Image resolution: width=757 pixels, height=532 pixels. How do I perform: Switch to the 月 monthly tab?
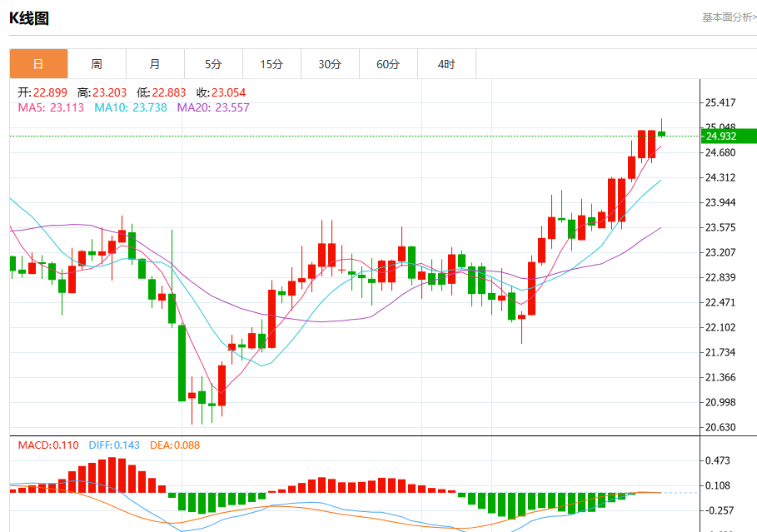point(155,64)
